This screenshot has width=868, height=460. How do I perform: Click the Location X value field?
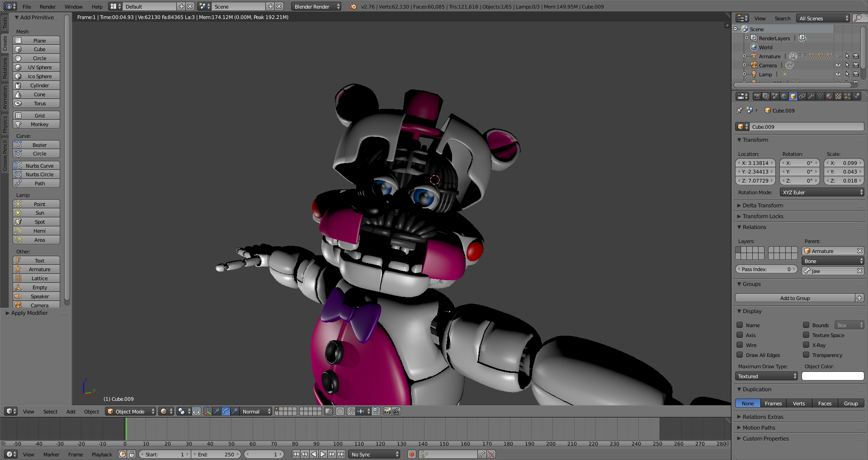click(756, 163)
